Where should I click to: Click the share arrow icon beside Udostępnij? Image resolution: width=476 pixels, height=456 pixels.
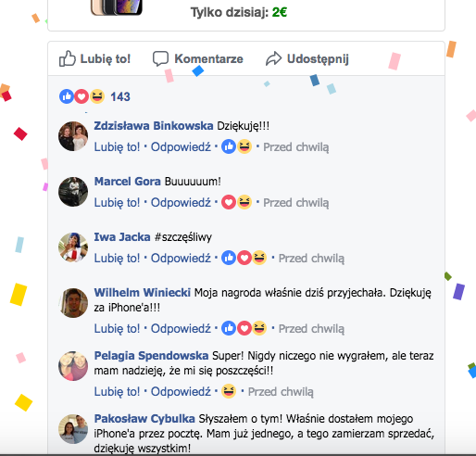tap(273, 58)
